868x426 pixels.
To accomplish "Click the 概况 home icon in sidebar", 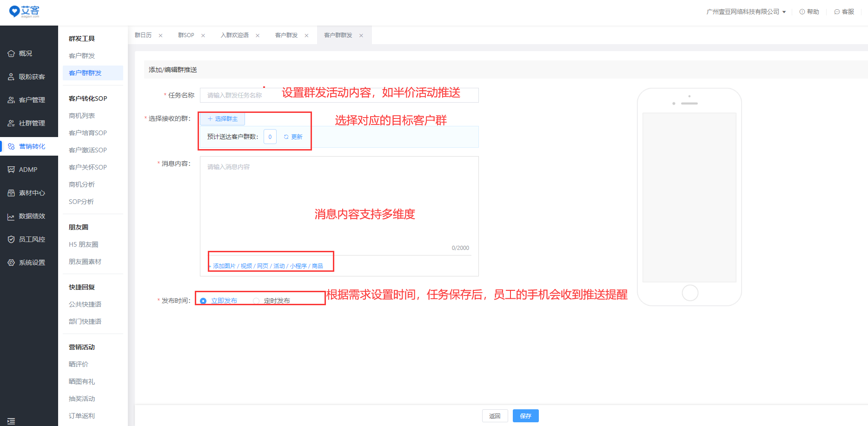I will coord(11,53).
